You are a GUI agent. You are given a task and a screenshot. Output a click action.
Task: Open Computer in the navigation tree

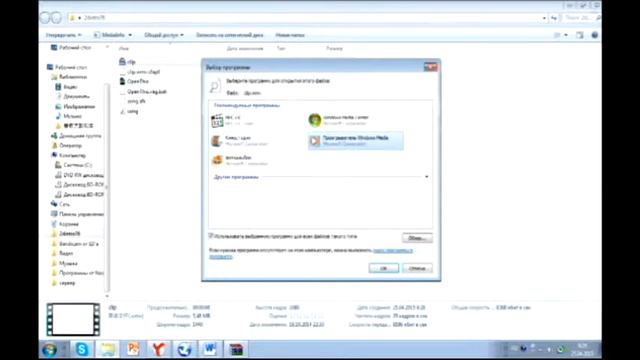coord(69,156)
